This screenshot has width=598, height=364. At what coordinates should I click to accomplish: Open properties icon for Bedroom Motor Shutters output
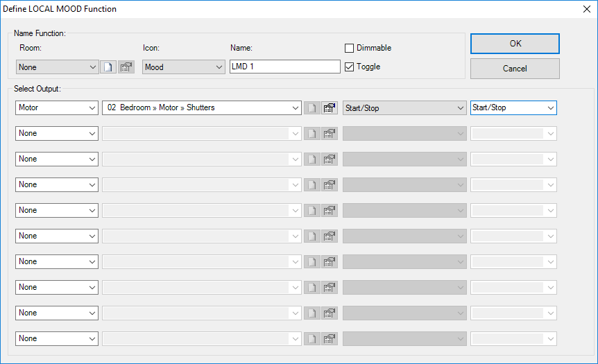(x=330, y=108)
